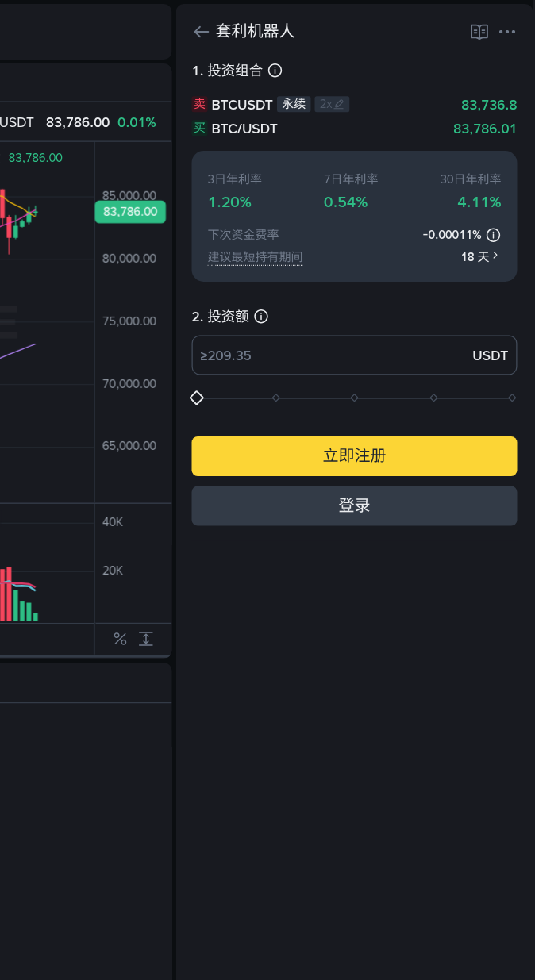
Task: Click the price 83,786.01
Action: tap(485, 129)
